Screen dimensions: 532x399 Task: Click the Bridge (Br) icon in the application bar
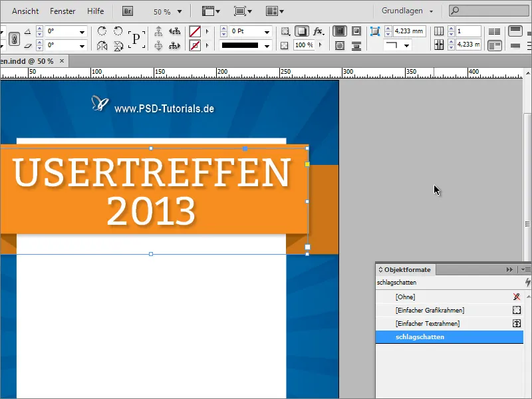pos(126,11)
